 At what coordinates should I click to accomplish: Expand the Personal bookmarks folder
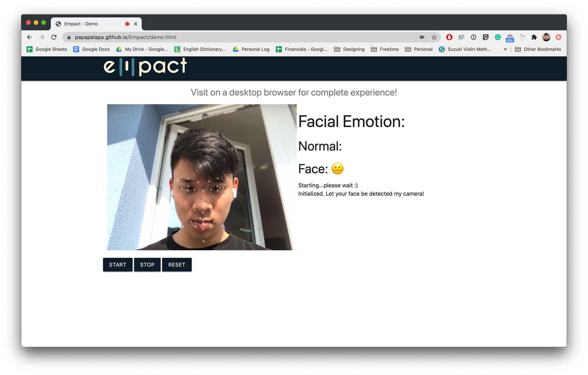tap(419, 49)
